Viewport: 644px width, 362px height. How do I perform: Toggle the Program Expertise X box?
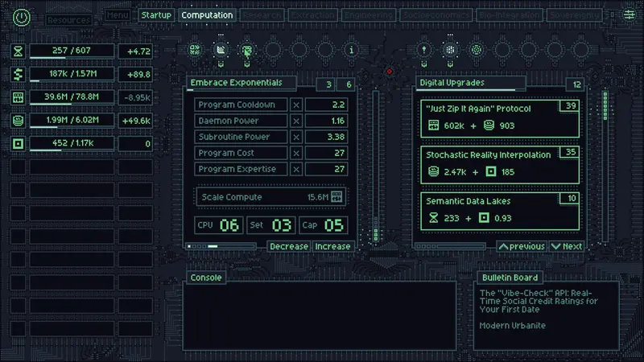[x=296, y=169]
